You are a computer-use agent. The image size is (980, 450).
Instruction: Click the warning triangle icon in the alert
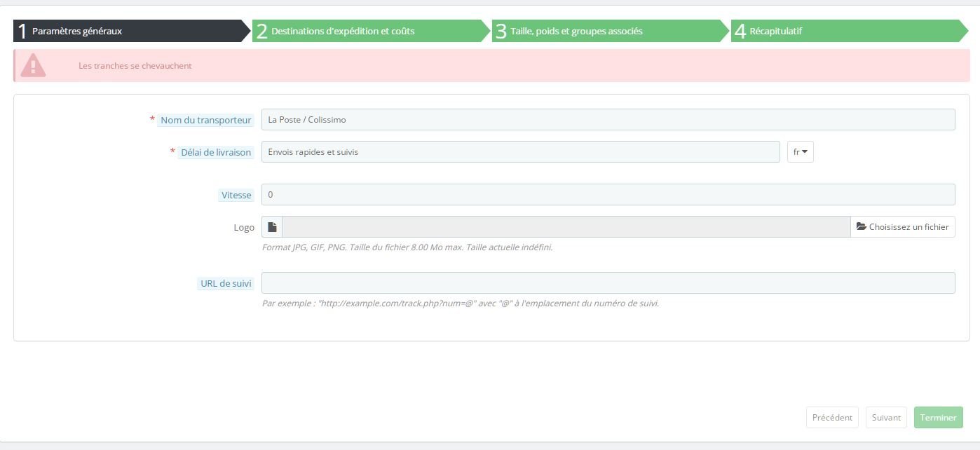click(33, 66)
